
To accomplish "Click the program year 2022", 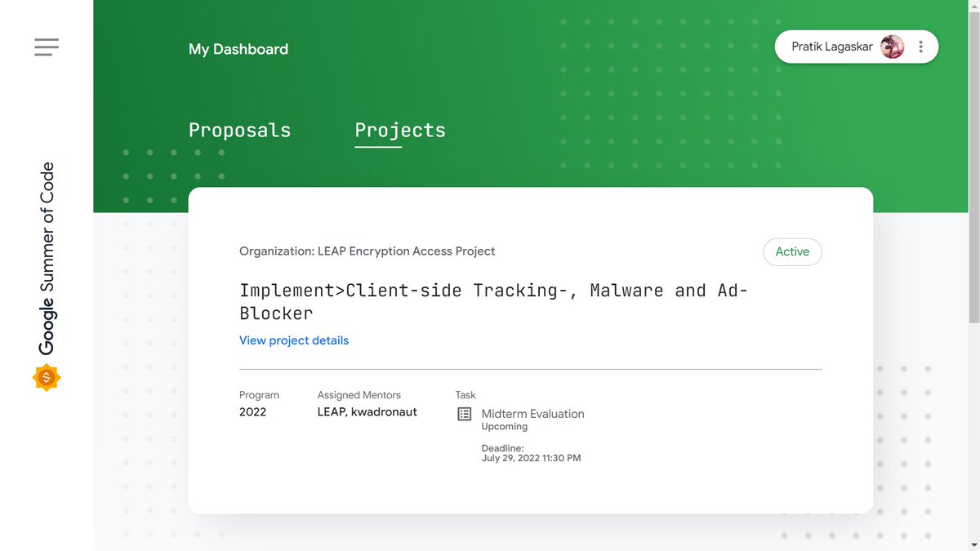I will 252,411.
